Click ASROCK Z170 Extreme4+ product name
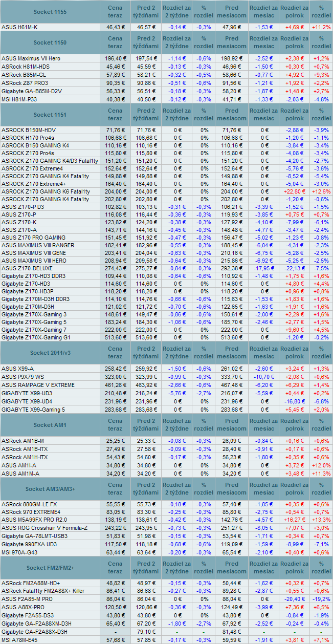333x644 pixels. (34, 184)
